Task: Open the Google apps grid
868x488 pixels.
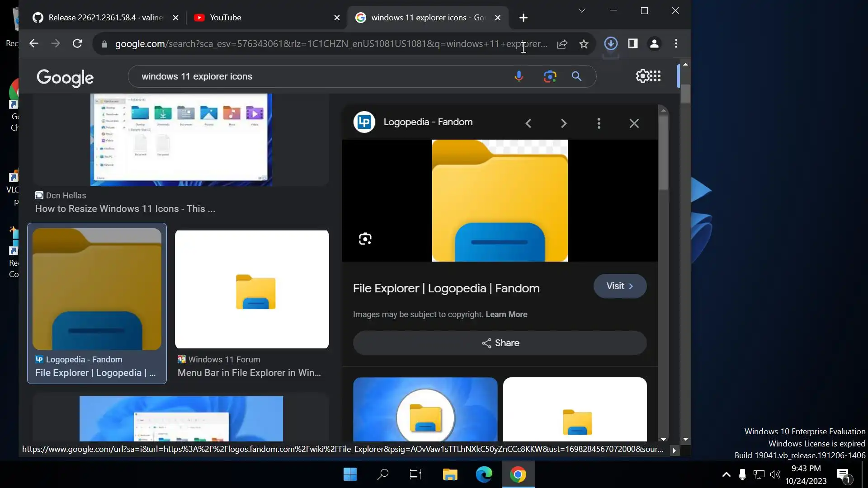Action: click(655, 76)
